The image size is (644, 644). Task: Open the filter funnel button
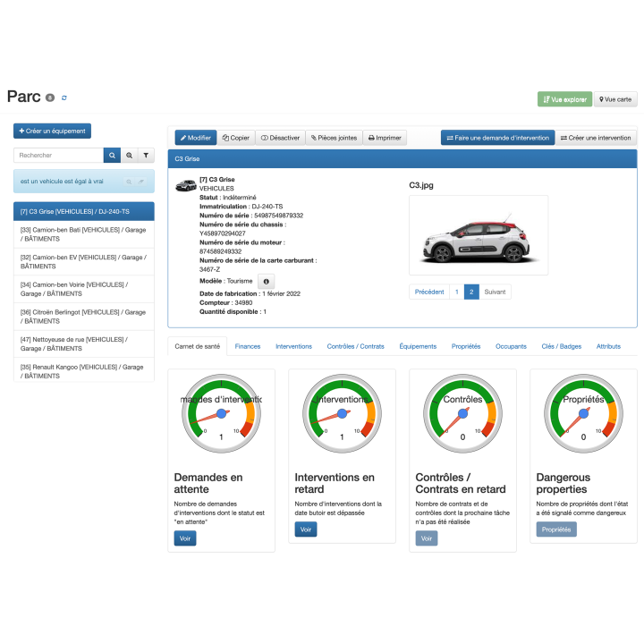point(146,156)
